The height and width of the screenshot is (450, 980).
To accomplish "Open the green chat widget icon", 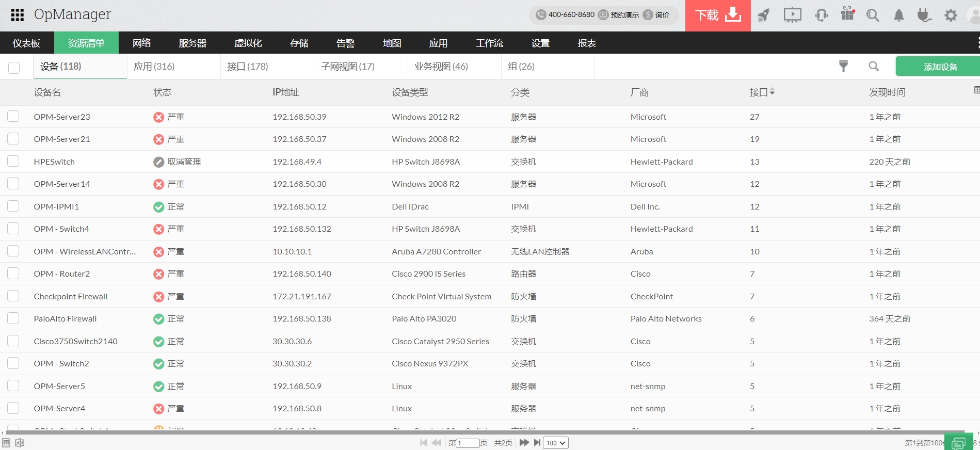I will coord(958,442).
